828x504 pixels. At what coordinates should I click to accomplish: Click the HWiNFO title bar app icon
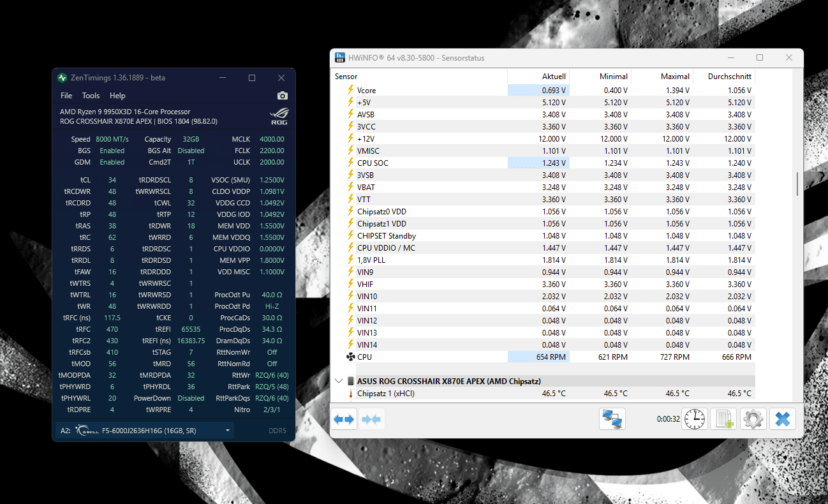[340, 58]
